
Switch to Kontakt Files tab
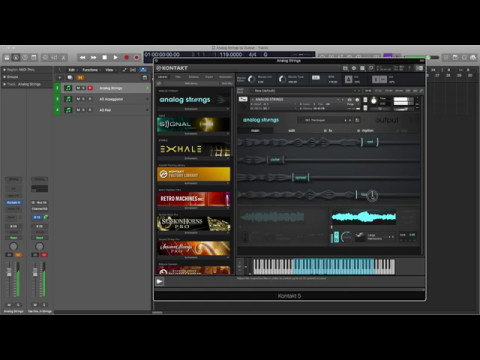(x=178, y=77)
